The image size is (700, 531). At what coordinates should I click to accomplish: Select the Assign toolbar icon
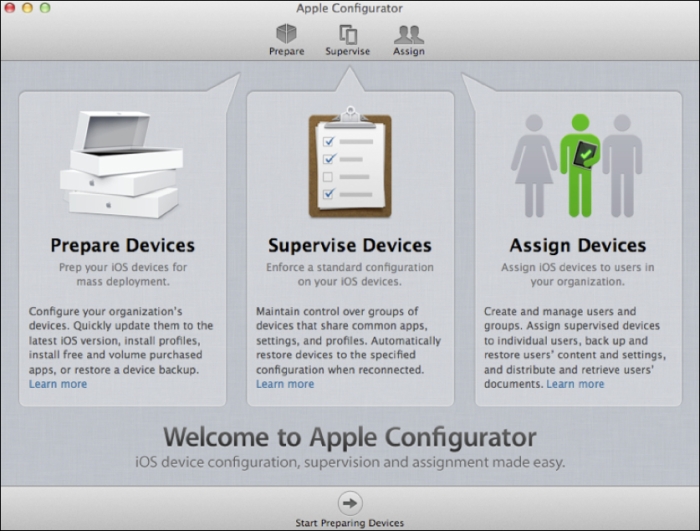click(408, 40)
